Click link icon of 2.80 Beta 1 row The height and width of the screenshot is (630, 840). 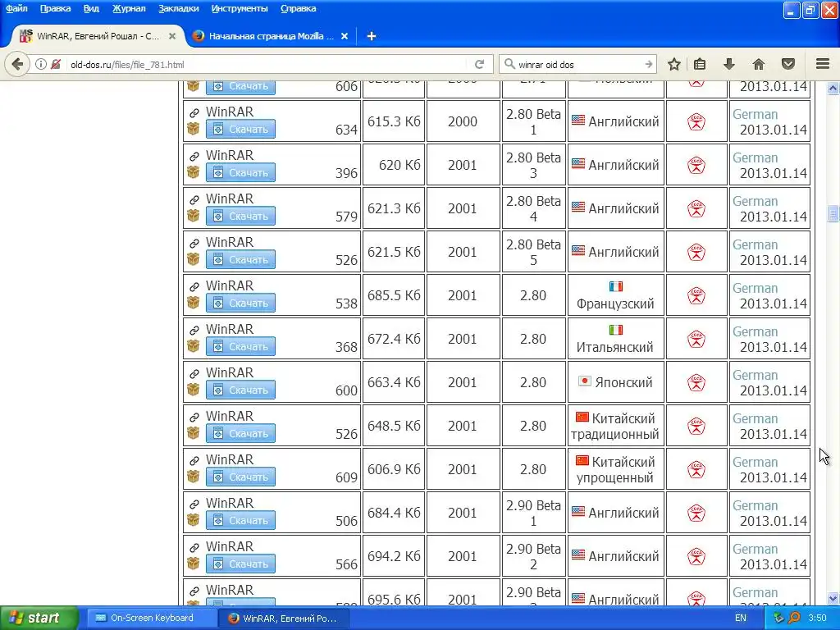pyautogui.click(x=194, y=112)
